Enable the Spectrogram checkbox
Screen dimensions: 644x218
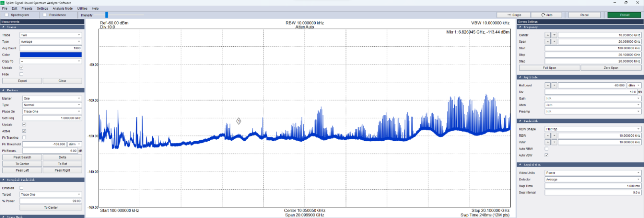pyautogui.click(x=6, y=15)
